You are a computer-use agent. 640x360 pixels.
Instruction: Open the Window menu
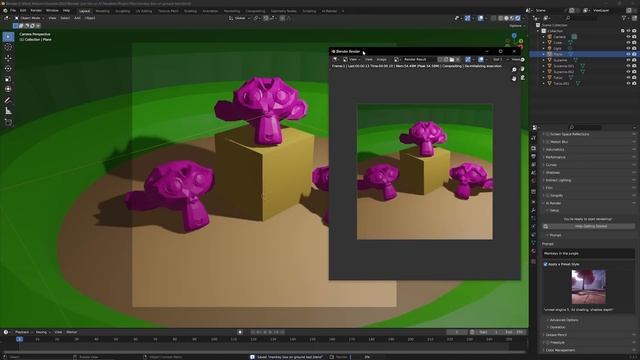[52, 11]
